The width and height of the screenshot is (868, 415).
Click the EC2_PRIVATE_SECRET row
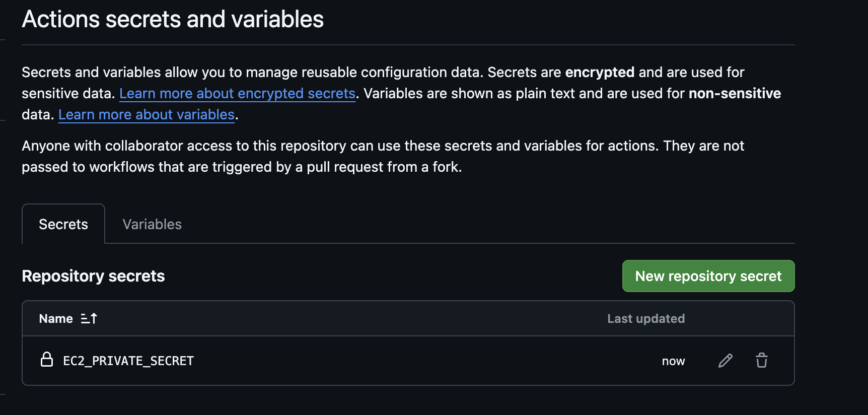[x=129, y=361]
